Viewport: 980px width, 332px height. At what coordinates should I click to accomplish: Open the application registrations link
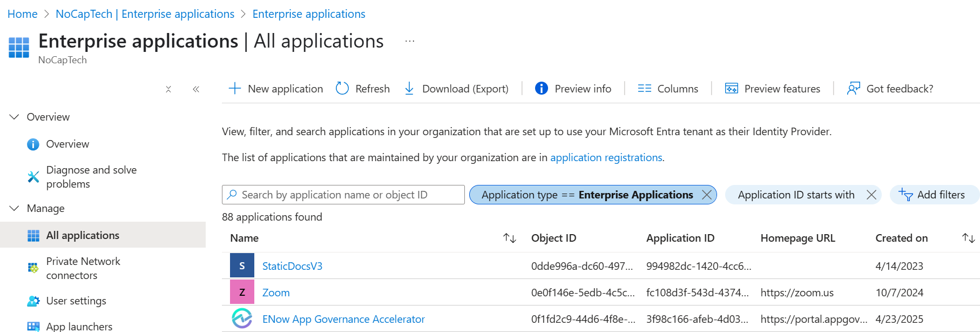606,157
